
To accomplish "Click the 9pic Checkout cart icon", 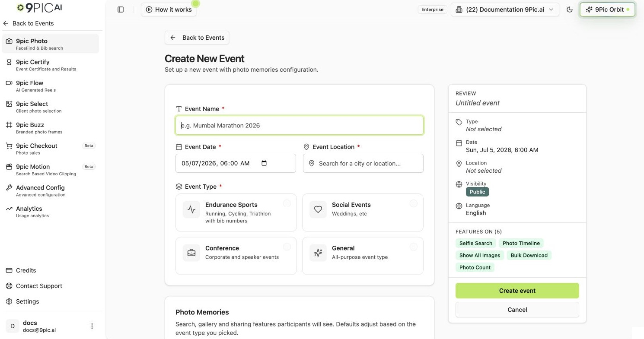I will point(9,146).
